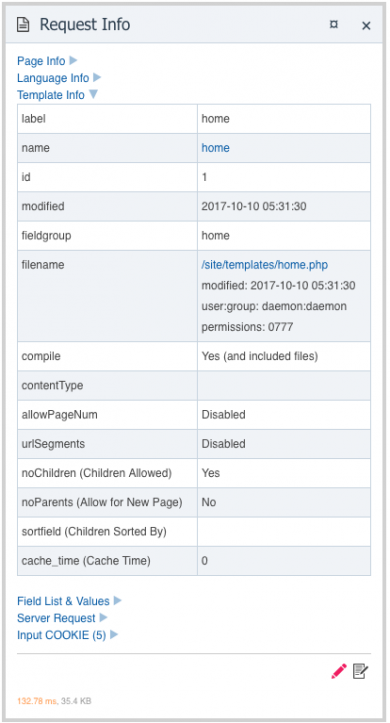This screenshot has width=390, height=723.
Task: Expand the Input COOKIE (5) section
Action: tap(61, 635)
